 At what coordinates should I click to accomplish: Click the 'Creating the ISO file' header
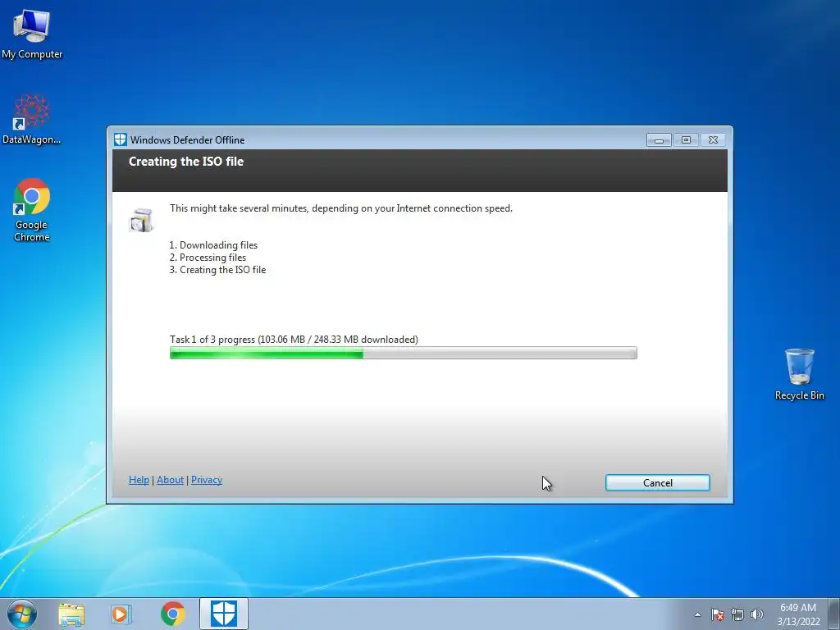pyautogui.click(x=186, y=162)
